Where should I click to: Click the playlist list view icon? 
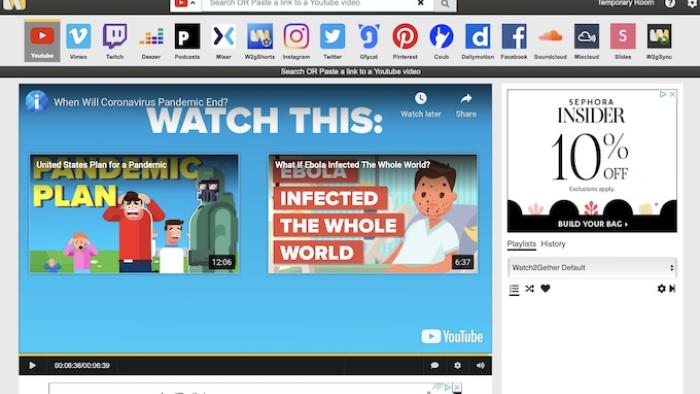514,289
